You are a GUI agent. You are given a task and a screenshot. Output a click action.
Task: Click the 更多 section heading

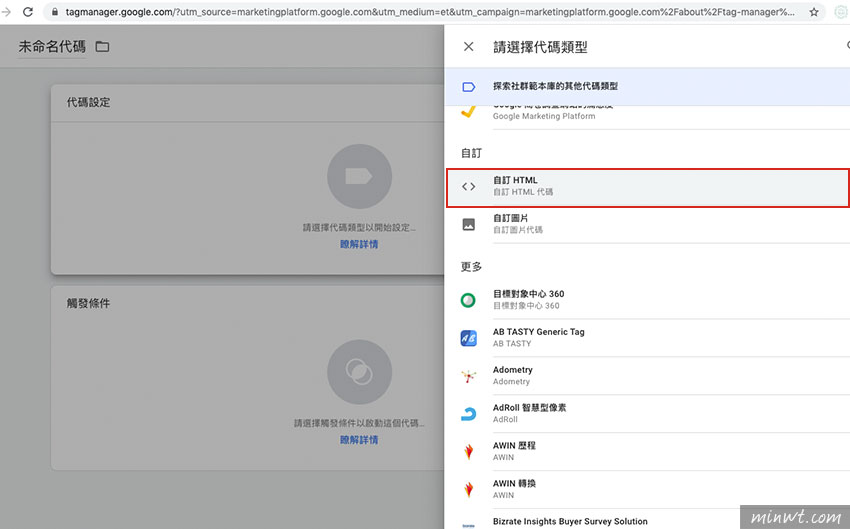pyautogui.click(x=471, y=267)
